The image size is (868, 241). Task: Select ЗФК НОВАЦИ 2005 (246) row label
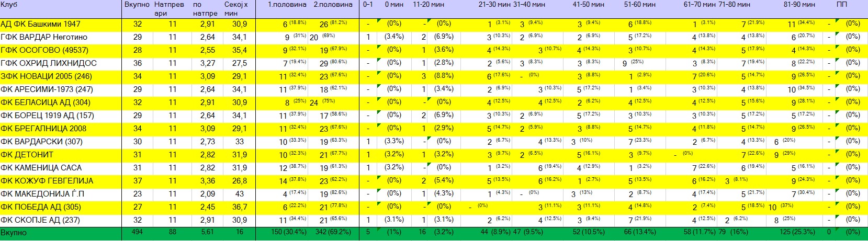point(46,76)
